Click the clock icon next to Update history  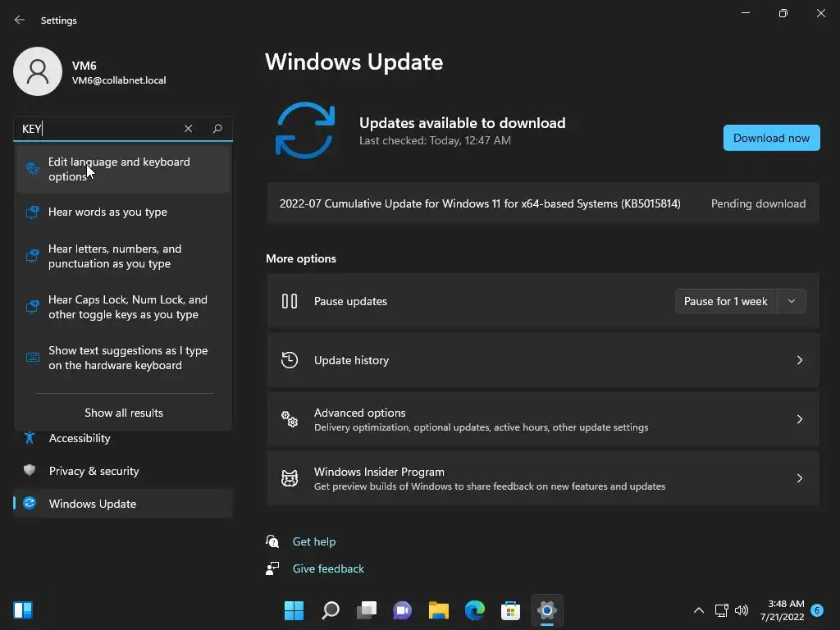pyautogui.click(x=290, y=360)
